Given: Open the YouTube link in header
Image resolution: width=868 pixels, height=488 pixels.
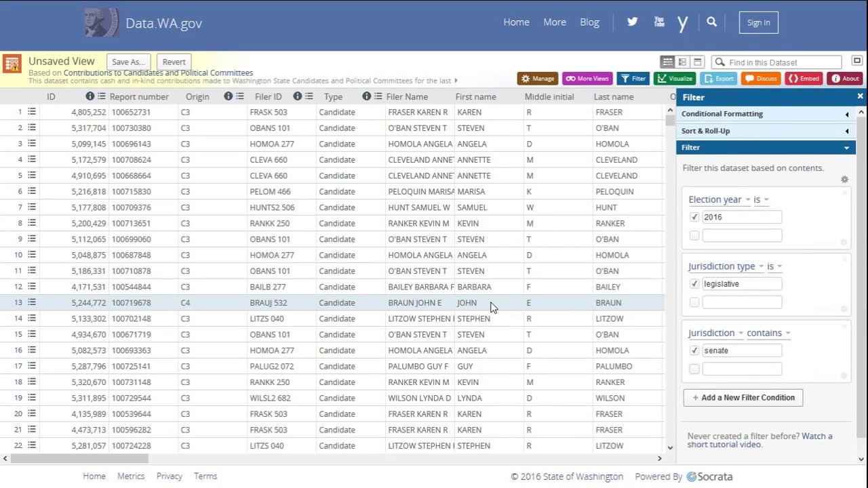Looking at the screenshot, I should [x=658, y=22].
